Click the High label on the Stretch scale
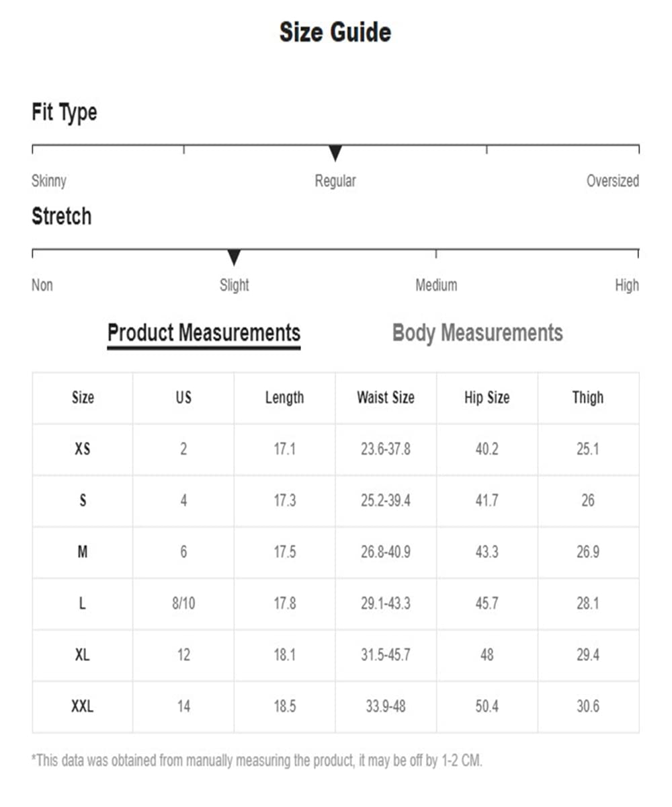This screenshot has width=672, height=807. click(x=627, y=285)
